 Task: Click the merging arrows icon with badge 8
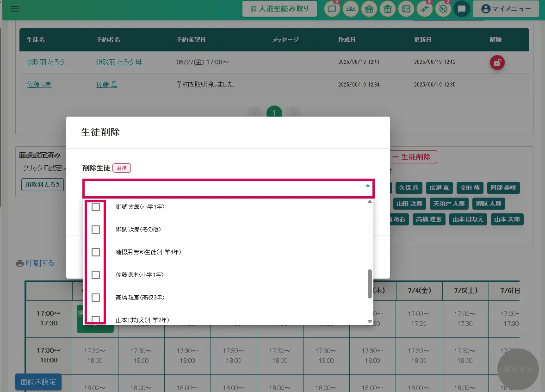(424, 9)
